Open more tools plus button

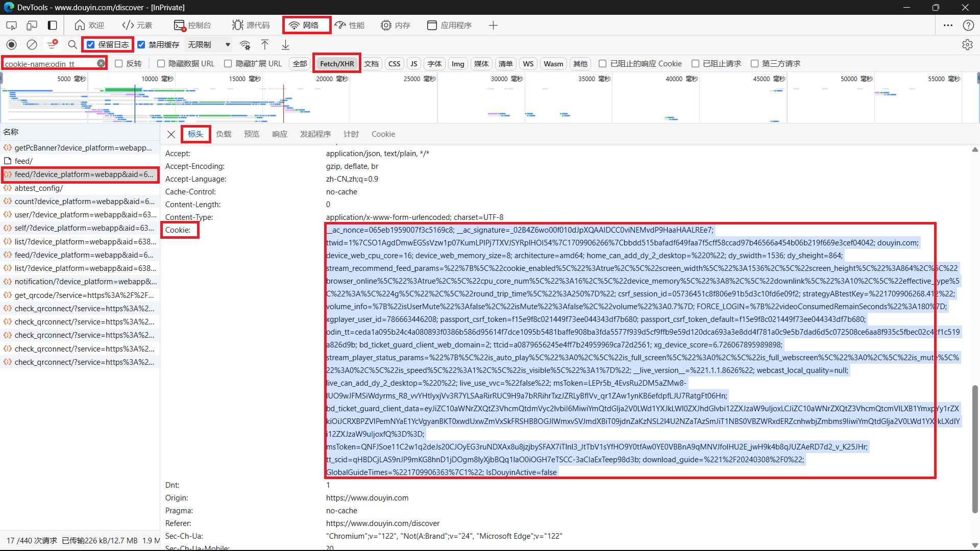tap(493, 25)
